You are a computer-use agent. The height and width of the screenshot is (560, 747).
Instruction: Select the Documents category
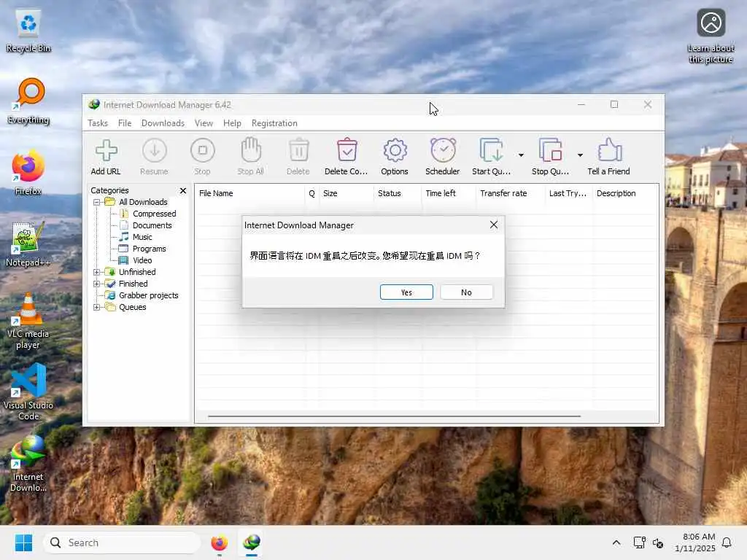152,225
